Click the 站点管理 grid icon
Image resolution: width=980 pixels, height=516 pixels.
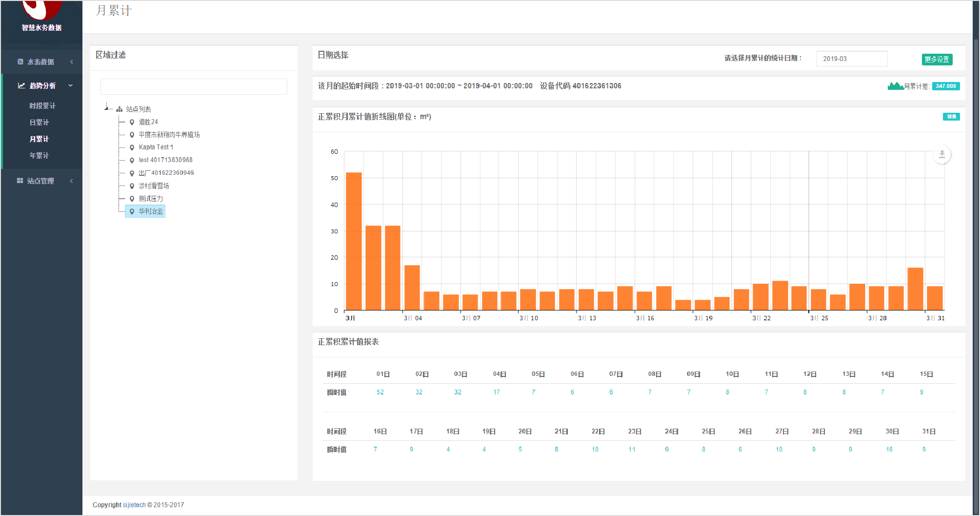[x=20, y=181]
